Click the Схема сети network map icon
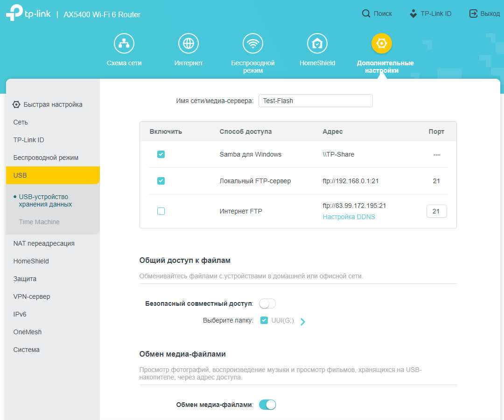Viewport: 504px width, 420px height. coord(124,43)
